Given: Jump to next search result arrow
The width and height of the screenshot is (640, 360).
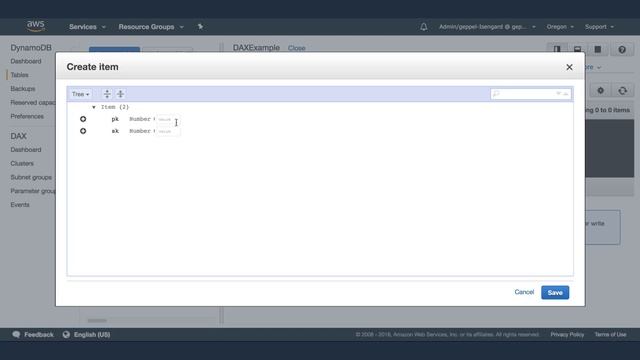Looking at the screenshot, I should 558,94.
